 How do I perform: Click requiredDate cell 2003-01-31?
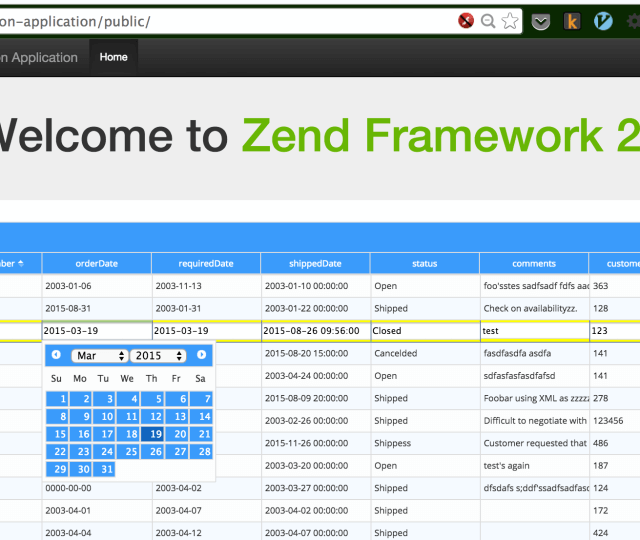point(207,308)
